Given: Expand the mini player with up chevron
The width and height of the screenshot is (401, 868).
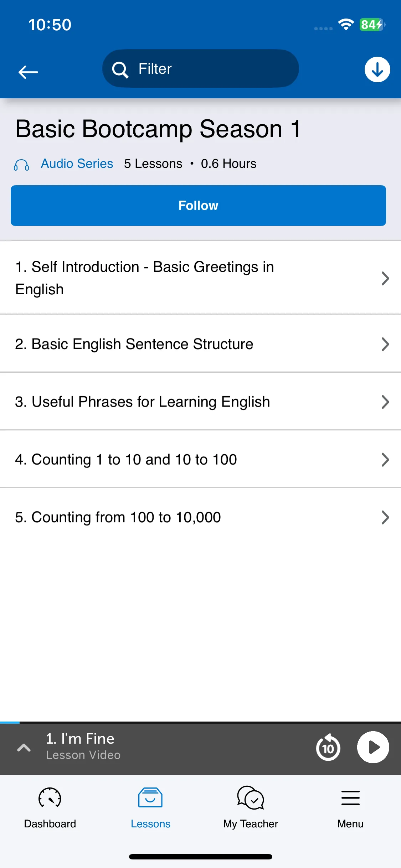Looking at the screenshot, I should click(24, 747).
